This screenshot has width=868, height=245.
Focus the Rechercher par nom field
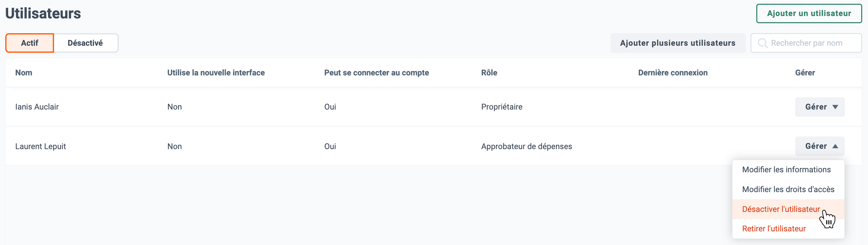tap(806, 43)
